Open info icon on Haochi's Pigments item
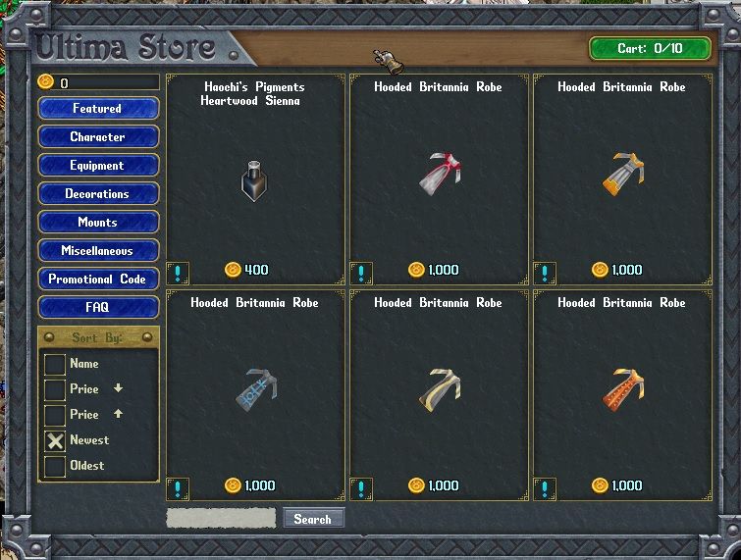The height and width of the screenshot is (560, 741). (178, 274)
